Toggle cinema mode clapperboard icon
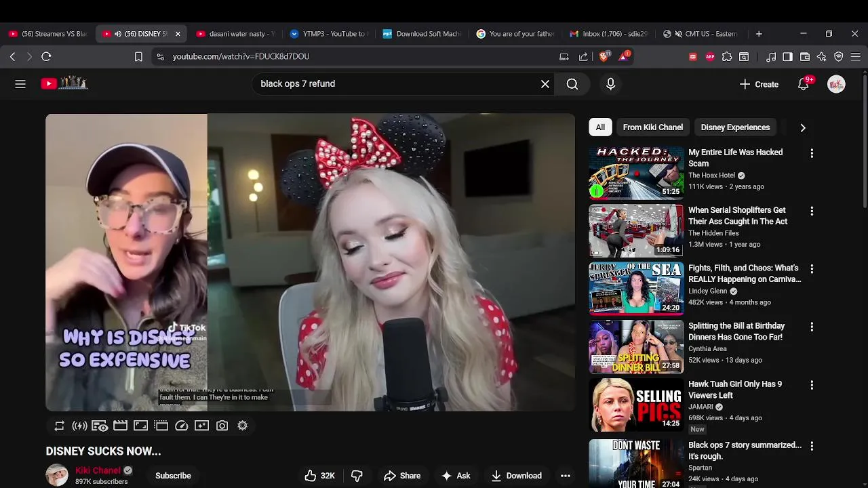 coord(120,426)
